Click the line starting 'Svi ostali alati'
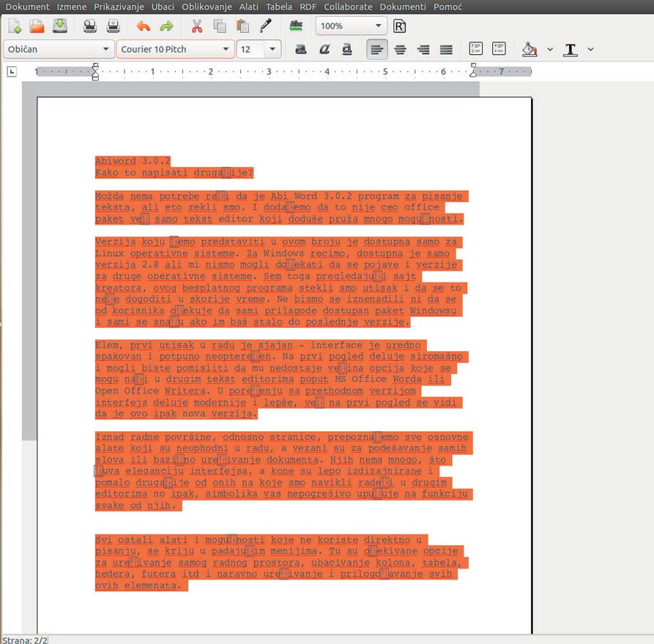 (261, 540)
